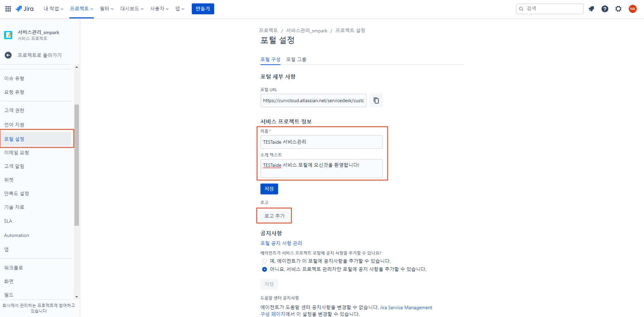Select the 'No, only admins' announcement option
This screenshot has width=644, height=317.
coord(265,269)
